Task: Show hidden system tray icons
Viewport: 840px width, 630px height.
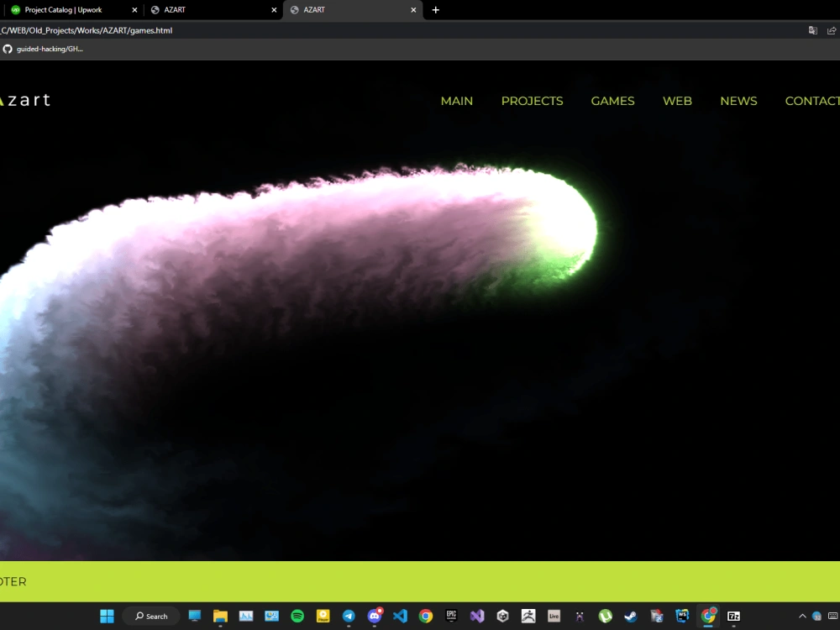Action: pyautogui.click(x=802, y=616)
